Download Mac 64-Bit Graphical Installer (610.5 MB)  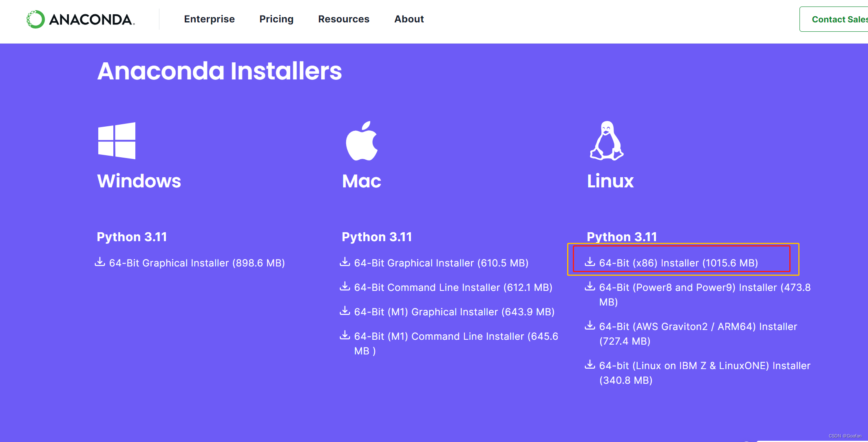[441, 263]
